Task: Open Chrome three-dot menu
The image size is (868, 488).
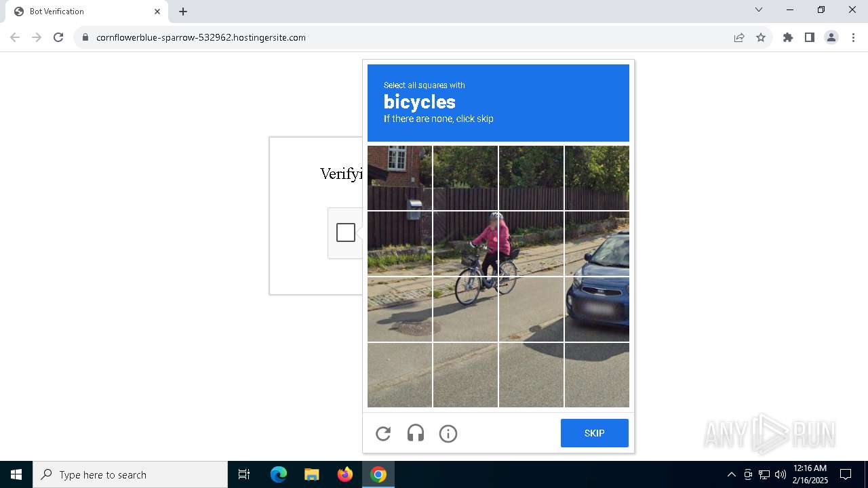Action: tap(853, 37)
